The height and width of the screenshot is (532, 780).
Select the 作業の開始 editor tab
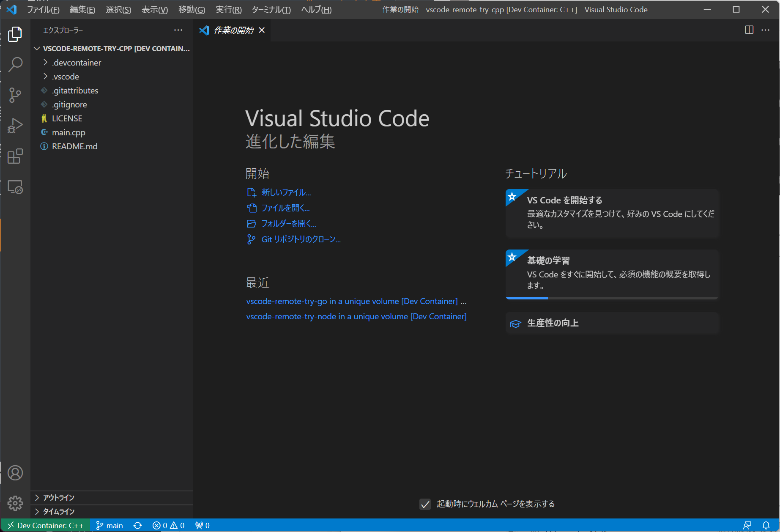[x=232, y=30]
